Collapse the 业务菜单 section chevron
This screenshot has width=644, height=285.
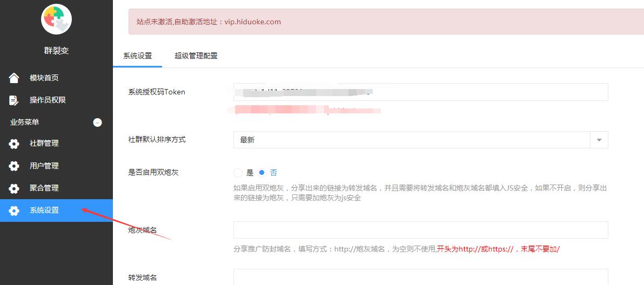pos(97,122)
